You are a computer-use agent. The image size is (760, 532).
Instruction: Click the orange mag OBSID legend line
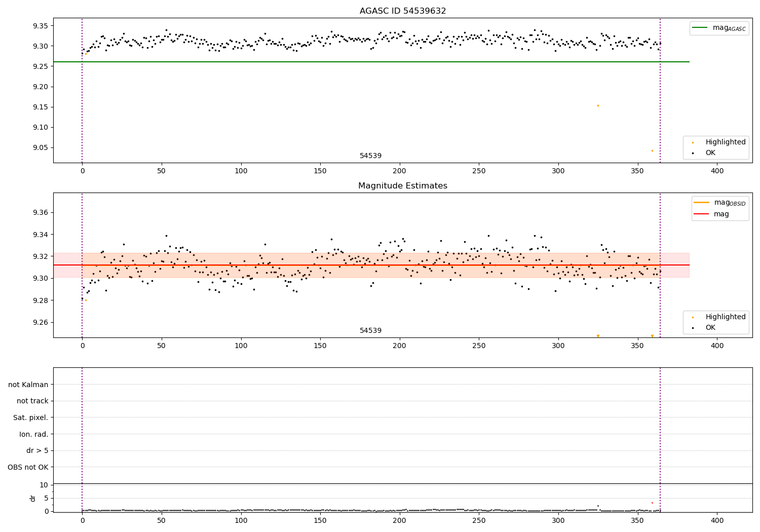[x=702, y=203]
